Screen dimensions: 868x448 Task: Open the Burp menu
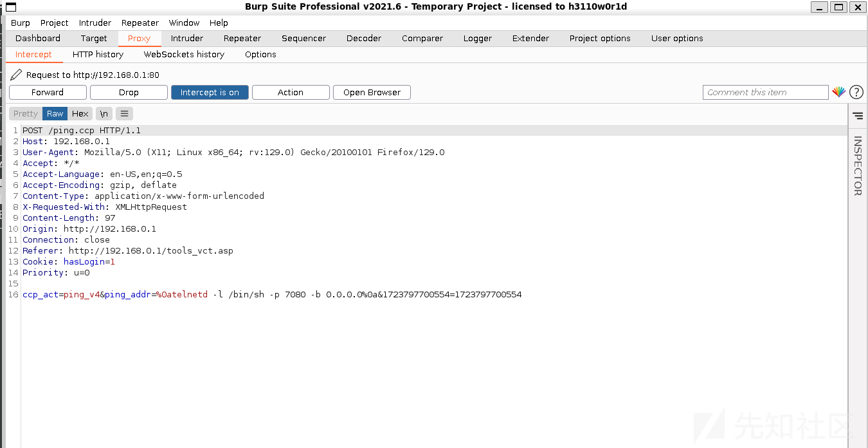point(21,23)
